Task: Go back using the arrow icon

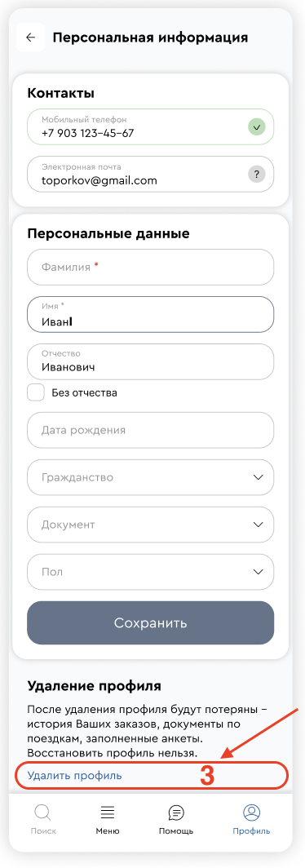Action: click(31, 38)
